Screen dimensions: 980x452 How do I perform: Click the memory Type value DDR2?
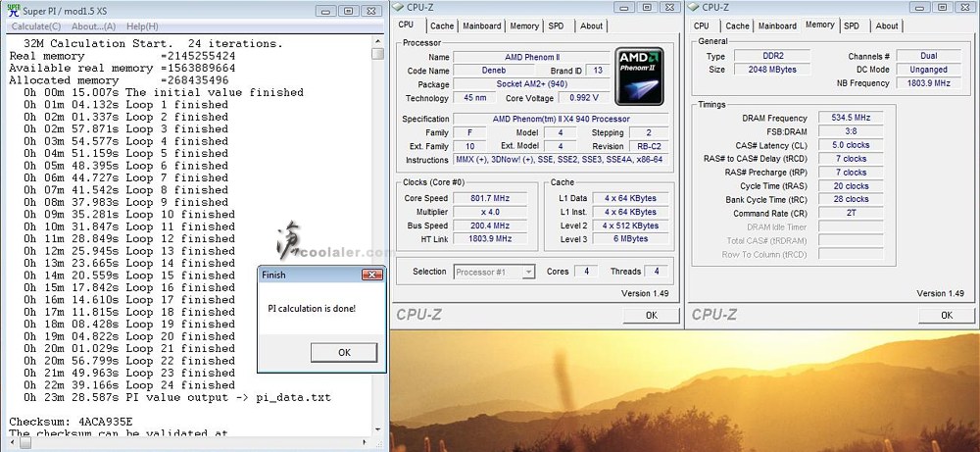click(772, 56)
